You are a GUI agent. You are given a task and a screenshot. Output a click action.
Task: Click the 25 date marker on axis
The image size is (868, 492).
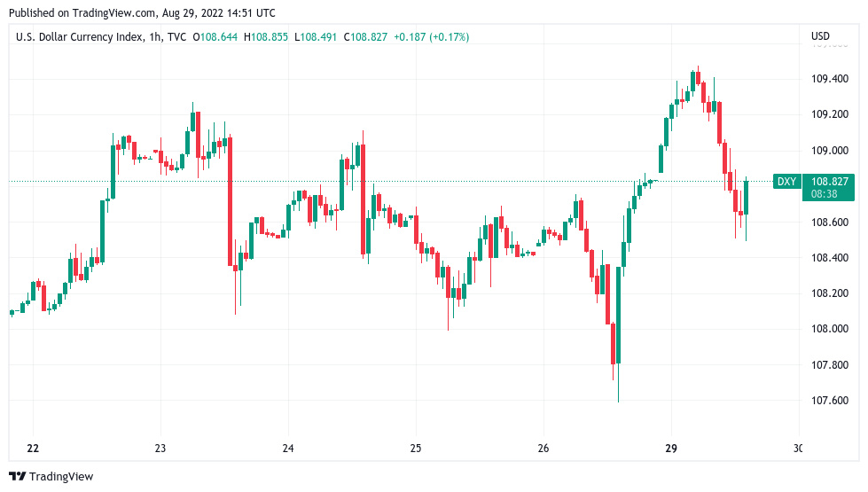[x=416, y=449]
